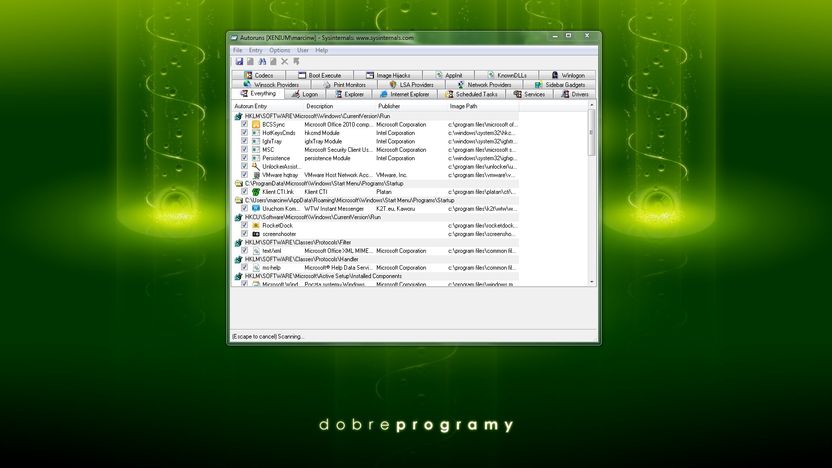Click the Delete X toolbar icon
The width and height of the screenshot is (832, 468).
[x=284, y=62]
